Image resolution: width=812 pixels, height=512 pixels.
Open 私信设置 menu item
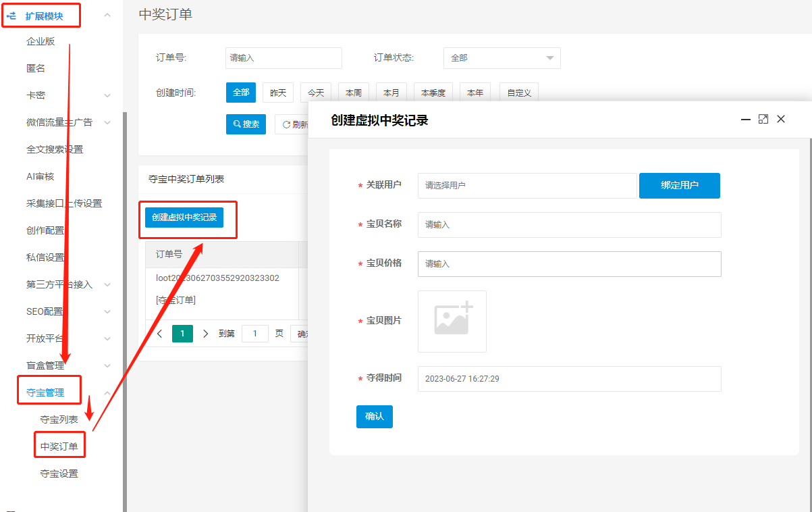pos(45,257)
